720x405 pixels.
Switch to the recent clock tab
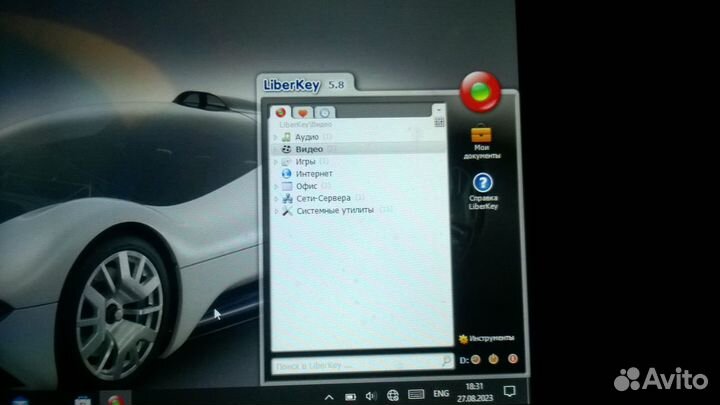[324, 112]
